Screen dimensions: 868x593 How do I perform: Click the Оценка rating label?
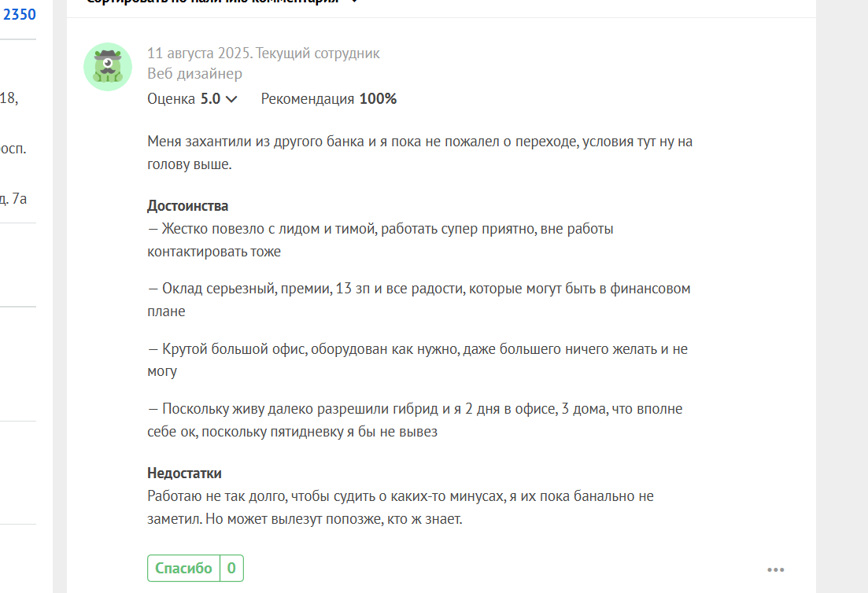coord(171,99)
